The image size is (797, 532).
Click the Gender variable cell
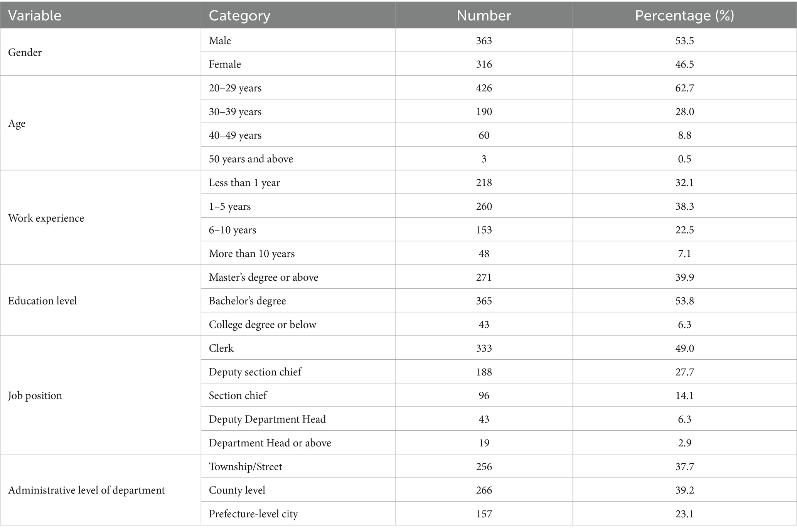25,52
